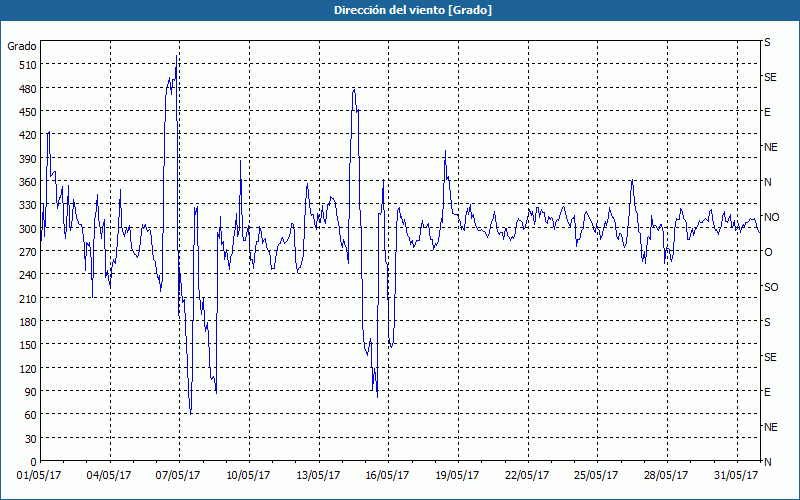
Task: Select the 120 y-axis tick label
Action: coord(27,368)
